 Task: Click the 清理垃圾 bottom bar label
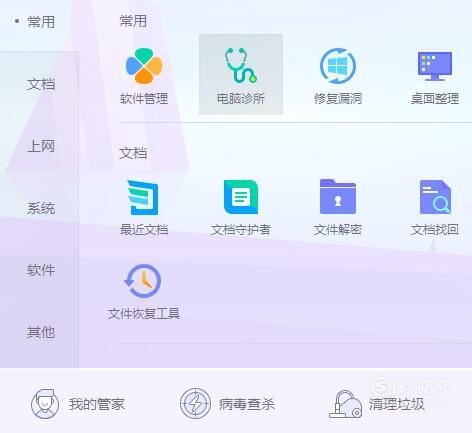[397, 404]
